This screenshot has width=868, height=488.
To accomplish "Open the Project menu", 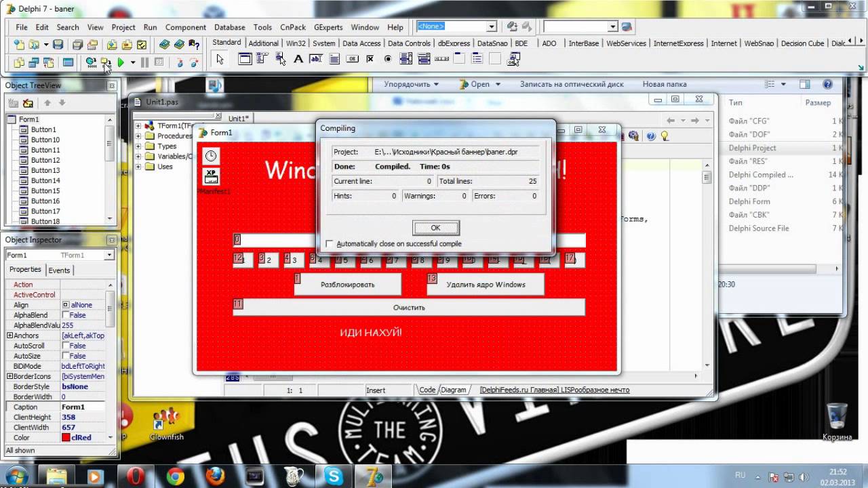I will coord(123,27).
